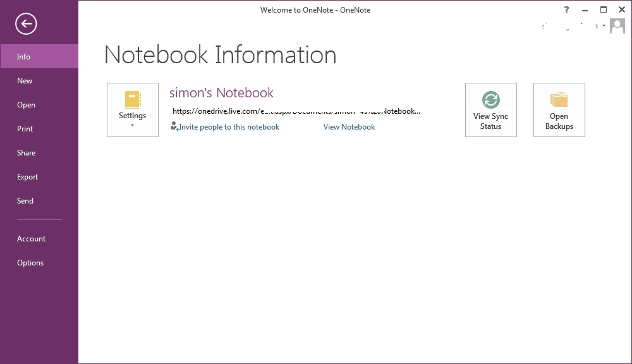Click the user account avatar picture

point(617,26)
